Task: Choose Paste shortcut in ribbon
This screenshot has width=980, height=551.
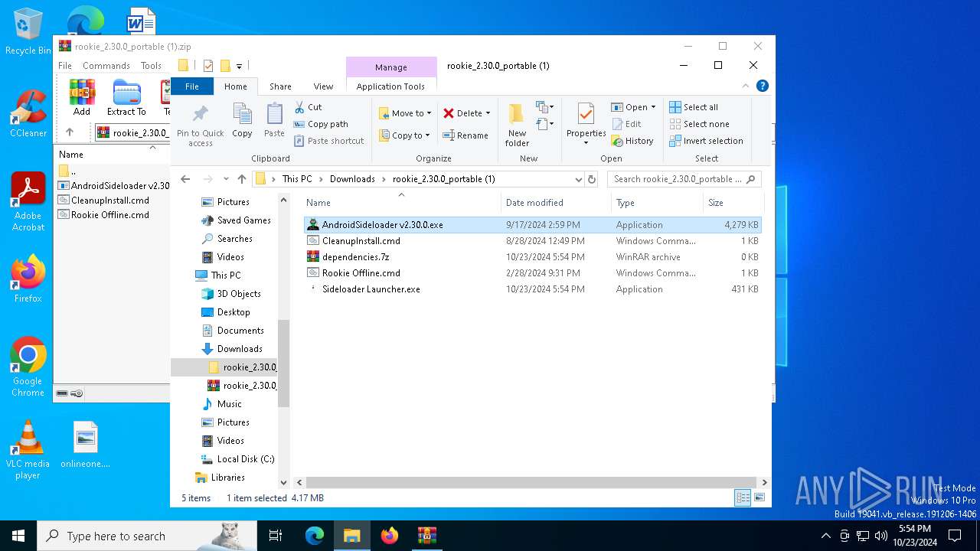Action: 328,141
